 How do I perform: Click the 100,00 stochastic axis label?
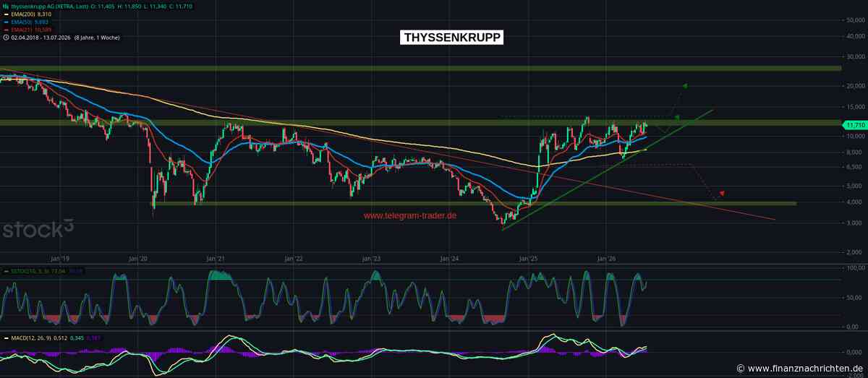click(854, 268)
